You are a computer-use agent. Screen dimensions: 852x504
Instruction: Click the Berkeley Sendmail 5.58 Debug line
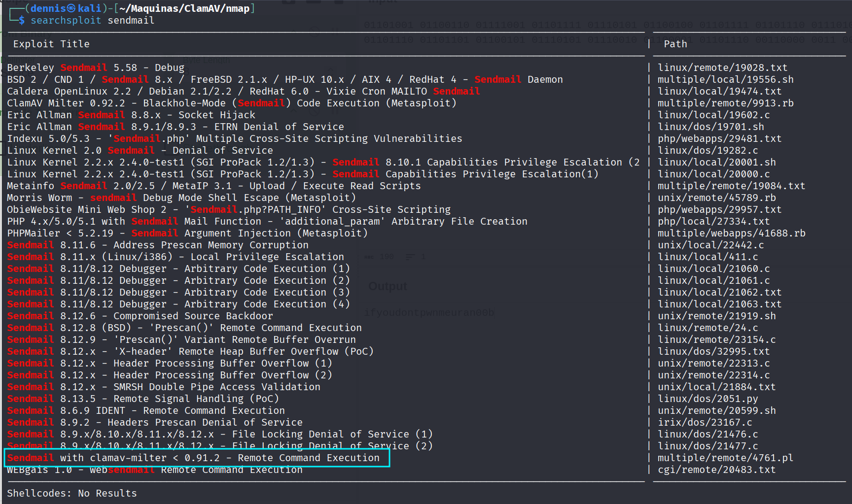[x=96, y=67]
